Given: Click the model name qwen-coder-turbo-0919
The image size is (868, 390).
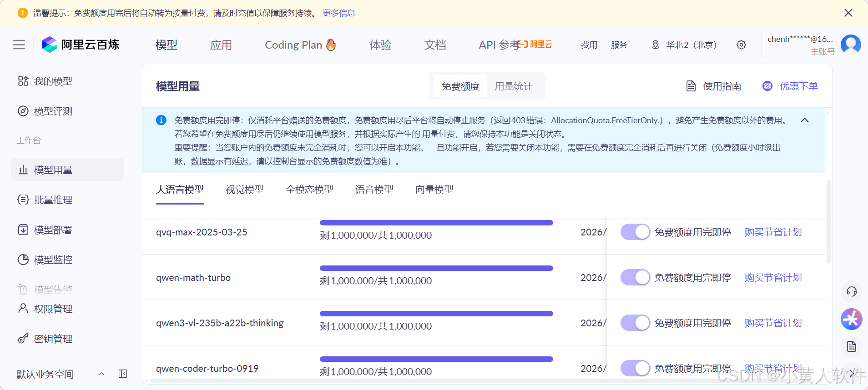Looking at the screenshot, I should pyautogui.click(x=207, y=368).
